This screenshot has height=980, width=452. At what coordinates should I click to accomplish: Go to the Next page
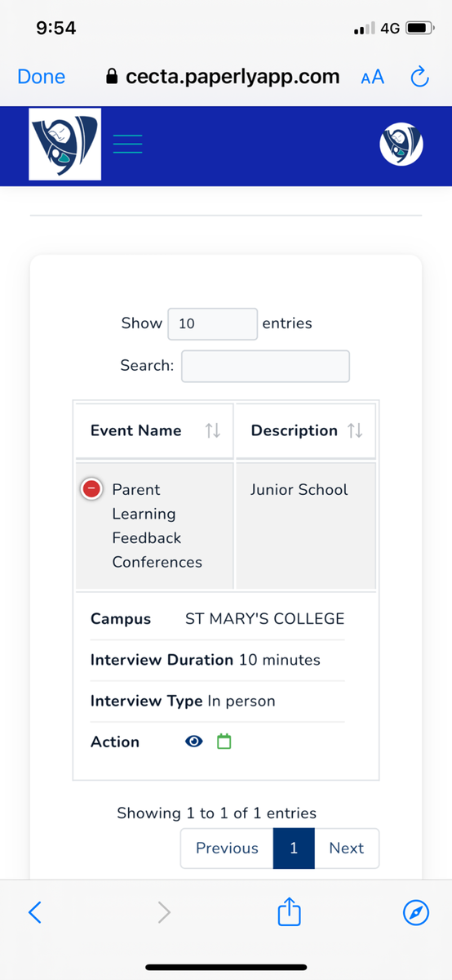[346, 848]
